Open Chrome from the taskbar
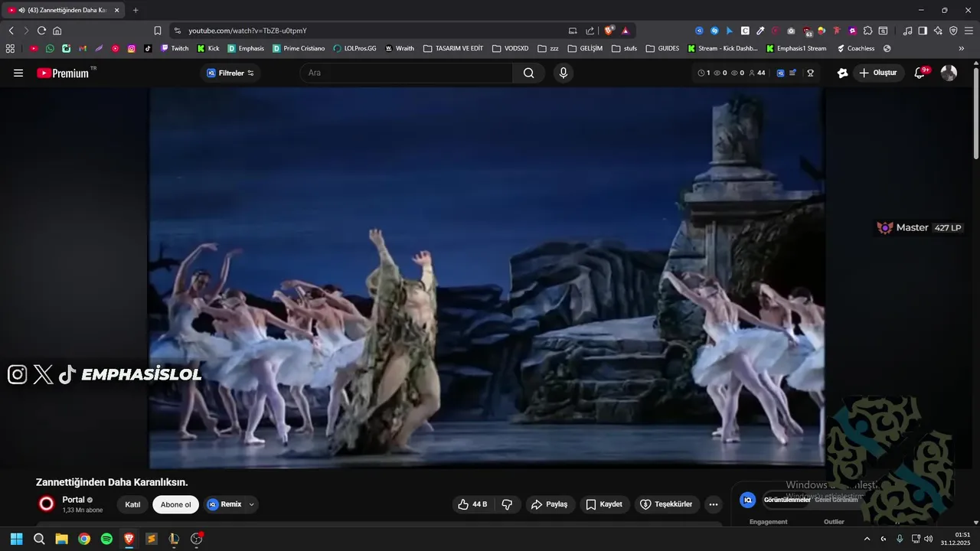 coord(84,539)
